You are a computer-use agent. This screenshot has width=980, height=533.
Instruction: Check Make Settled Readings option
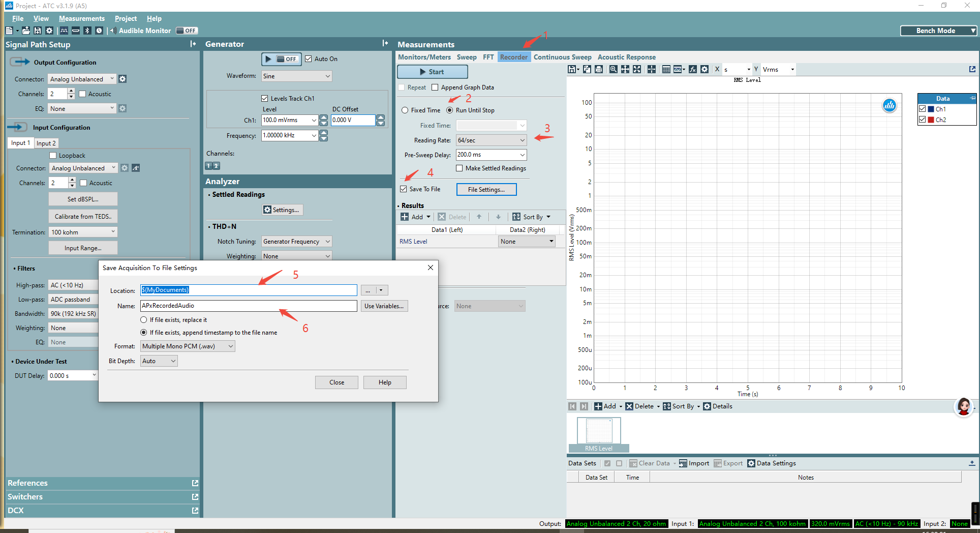click(460, 168)
